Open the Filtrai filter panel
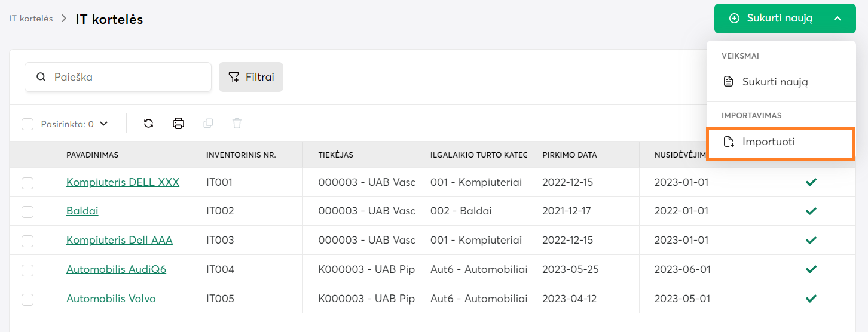 [x=251, y=77]
